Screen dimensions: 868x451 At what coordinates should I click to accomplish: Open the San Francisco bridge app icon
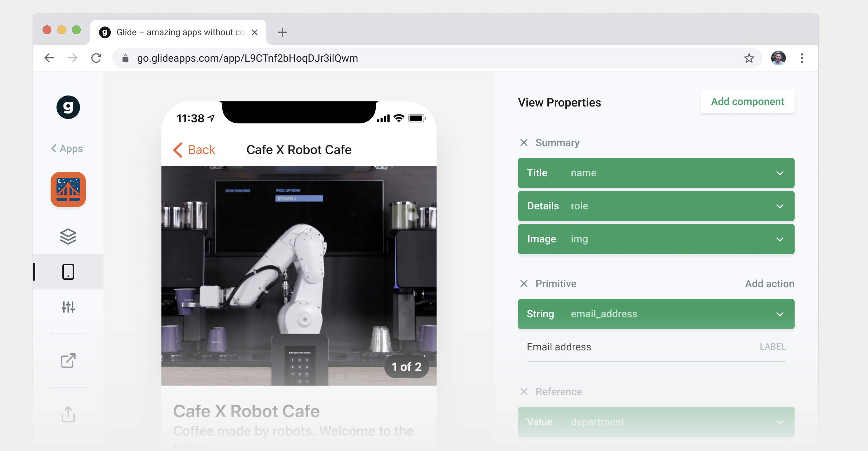tap(68, 190)
